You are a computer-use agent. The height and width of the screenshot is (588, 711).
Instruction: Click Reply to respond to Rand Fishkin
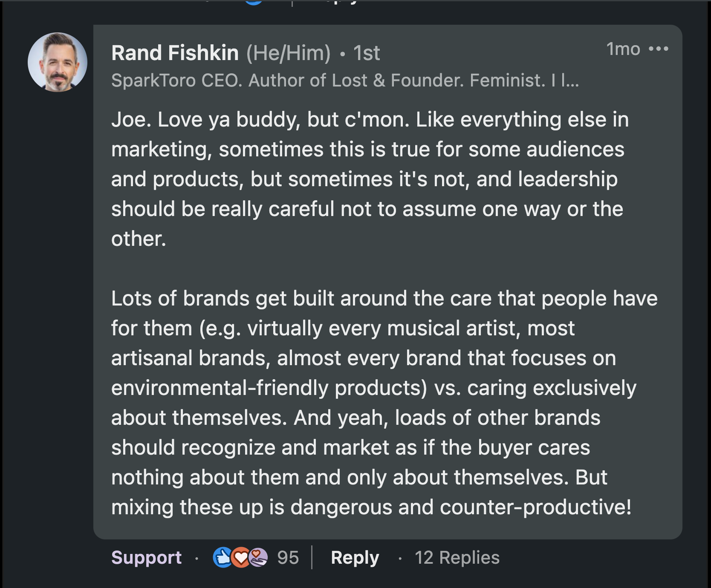[355, 557]
